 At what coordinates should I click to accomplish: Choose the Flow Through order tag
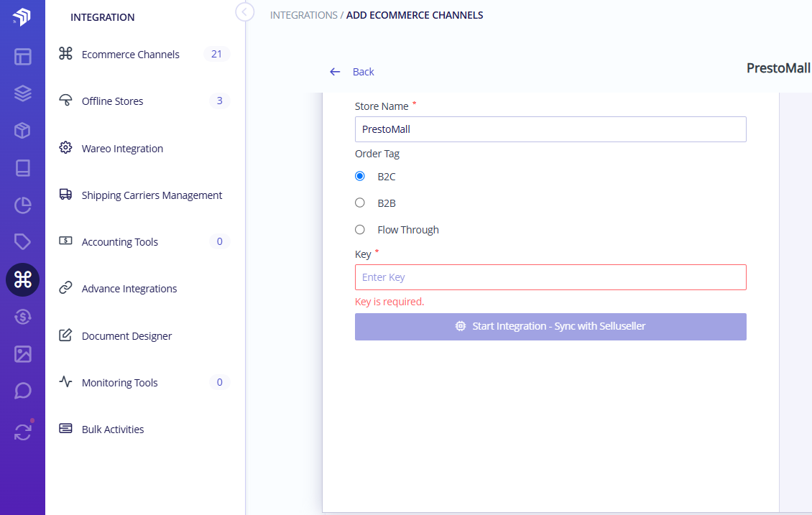coord(360,229)
